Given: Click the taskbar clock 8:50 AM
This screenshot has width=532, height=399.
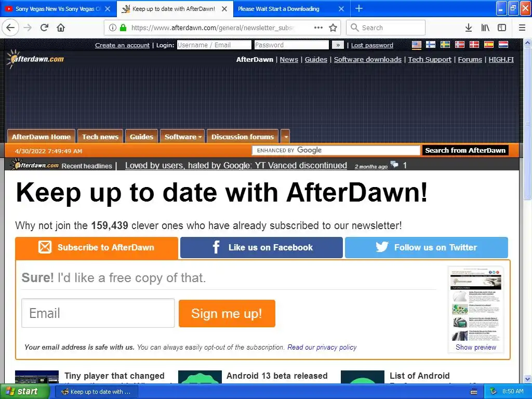Looking at the screenshot, I should pos(513,392).
